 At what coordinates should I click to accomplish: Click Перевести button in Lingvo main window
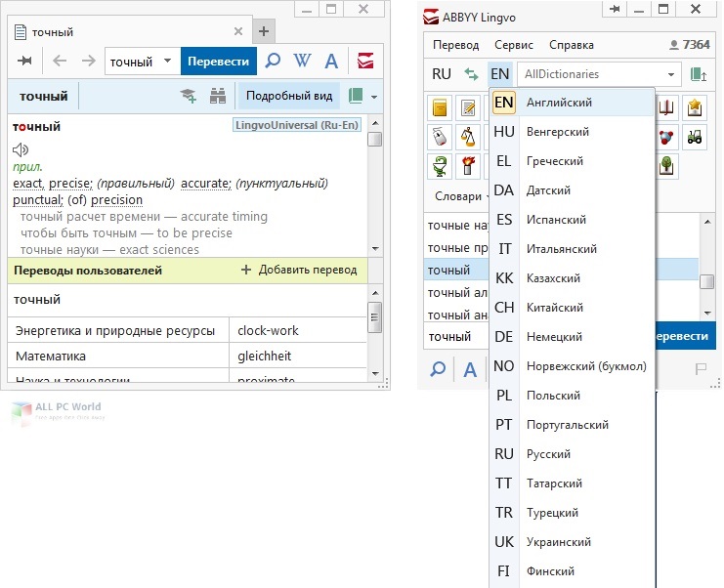point(685,336)
